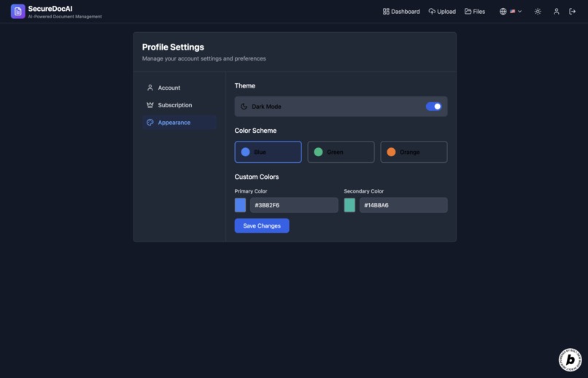Click the Color Scheme heading
588x378 pixels.
pyautogui.click(x=255, y=131)
